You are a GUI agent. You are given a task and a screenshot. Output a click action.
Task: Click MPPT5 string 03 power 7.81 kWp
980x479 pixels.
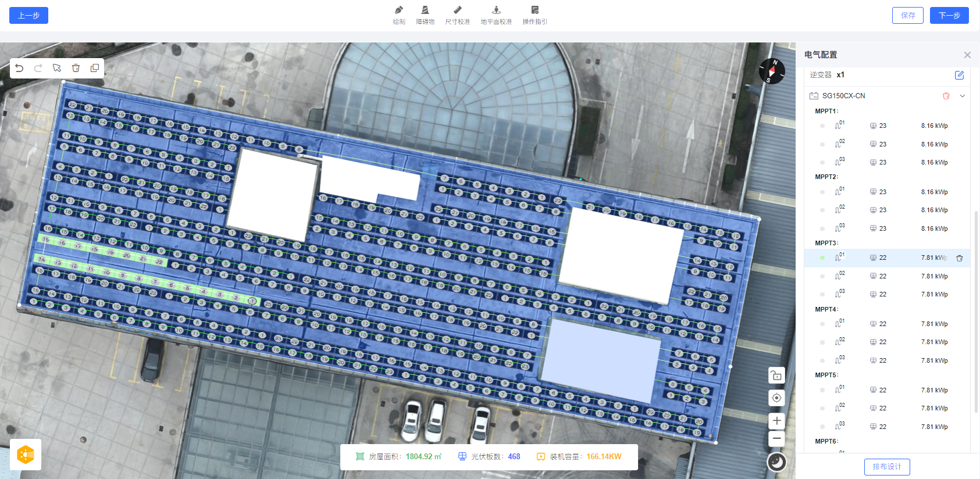click(934, 427)
